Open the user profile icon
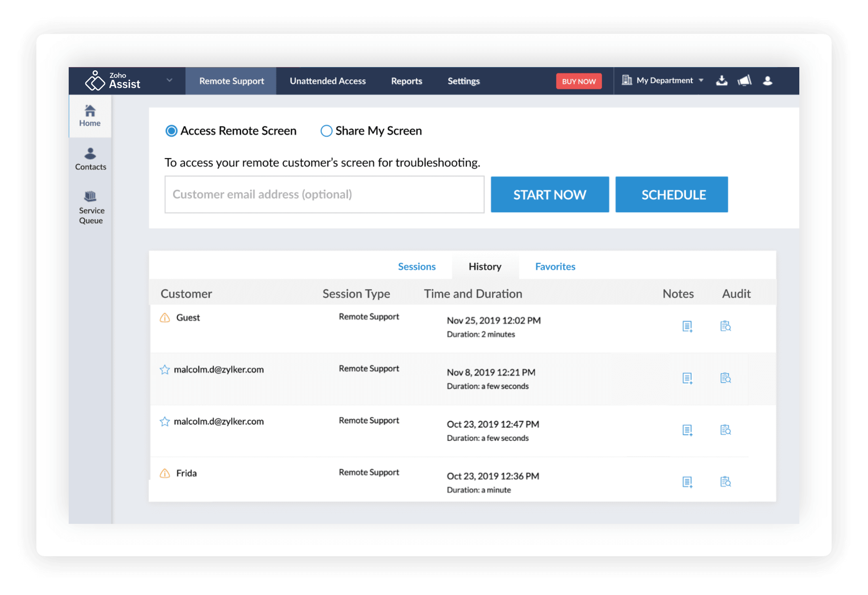The width and height of the screenshot is (868, 595). (x=767, y=81)
